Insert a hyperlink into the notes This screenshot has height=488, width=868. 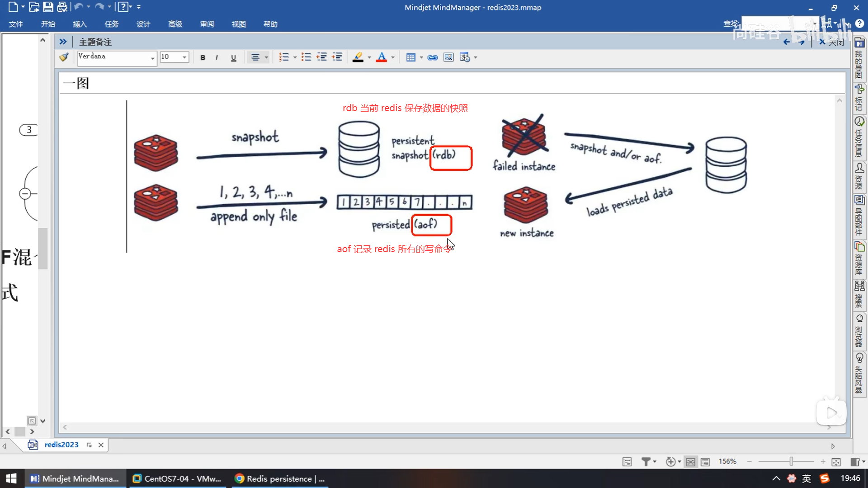coord(433,57)
